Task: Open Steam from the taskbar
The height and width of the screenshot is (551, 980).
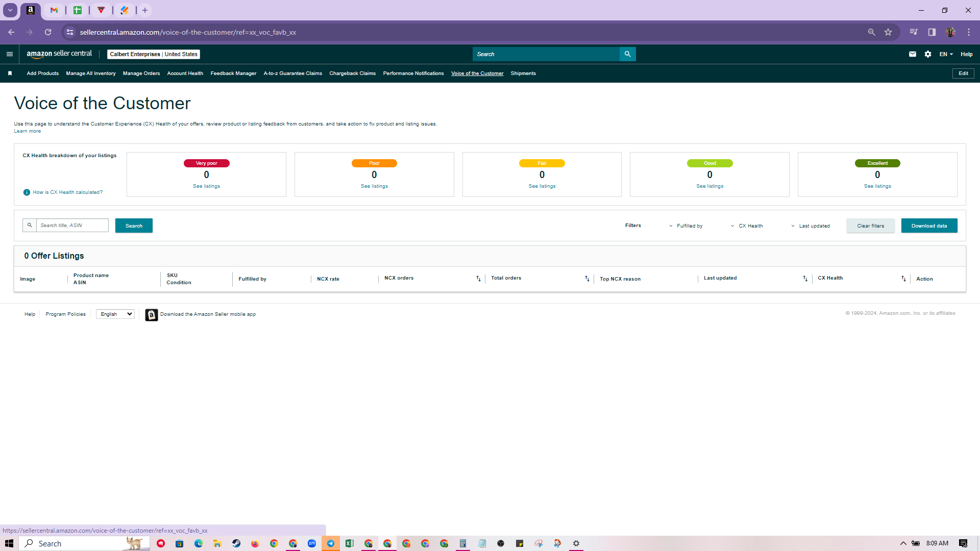Action: point(236,543)
